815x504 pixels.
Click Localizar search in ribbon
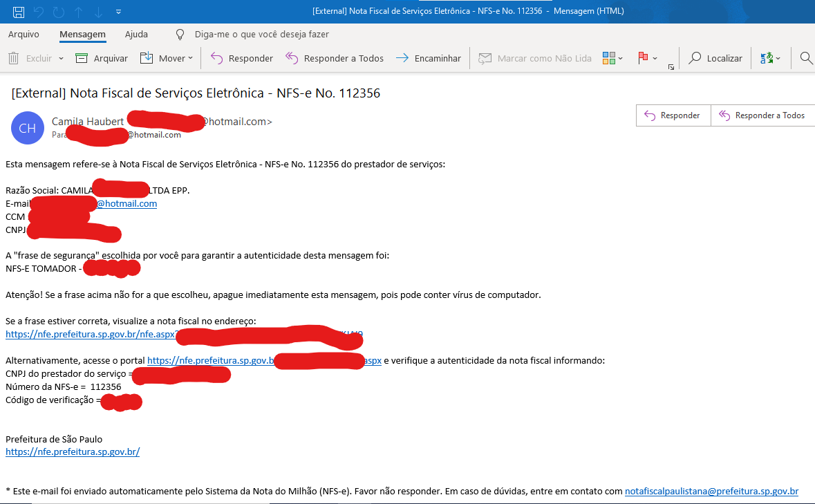click(715, 58)
